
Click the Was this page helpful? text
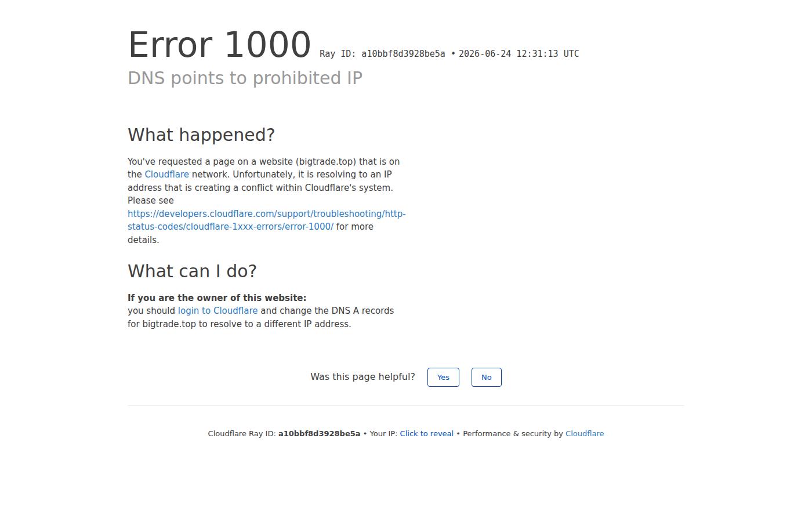coord(362,377)
